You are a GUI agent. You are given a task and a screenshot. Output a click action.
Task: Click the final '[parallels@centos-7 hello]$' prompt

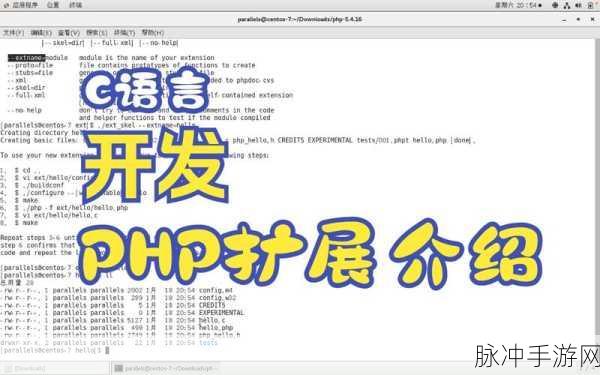point(51,351)
